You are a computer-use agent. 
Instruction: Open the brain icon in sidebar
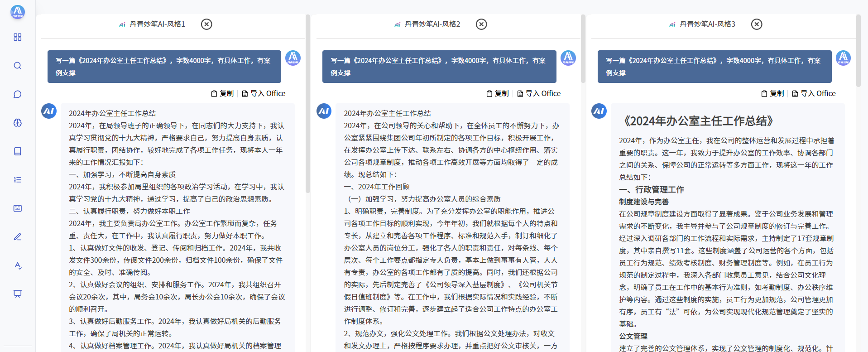coord(18,123)
